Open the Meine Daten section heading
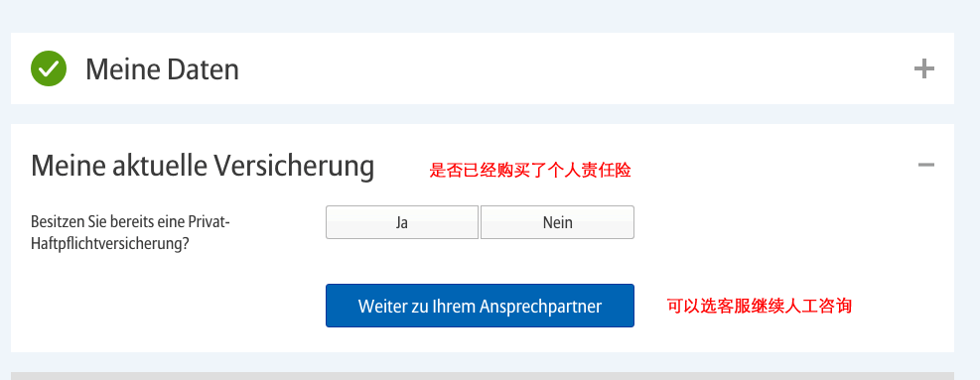Viewport: 980px width, 380px height. 163,68
